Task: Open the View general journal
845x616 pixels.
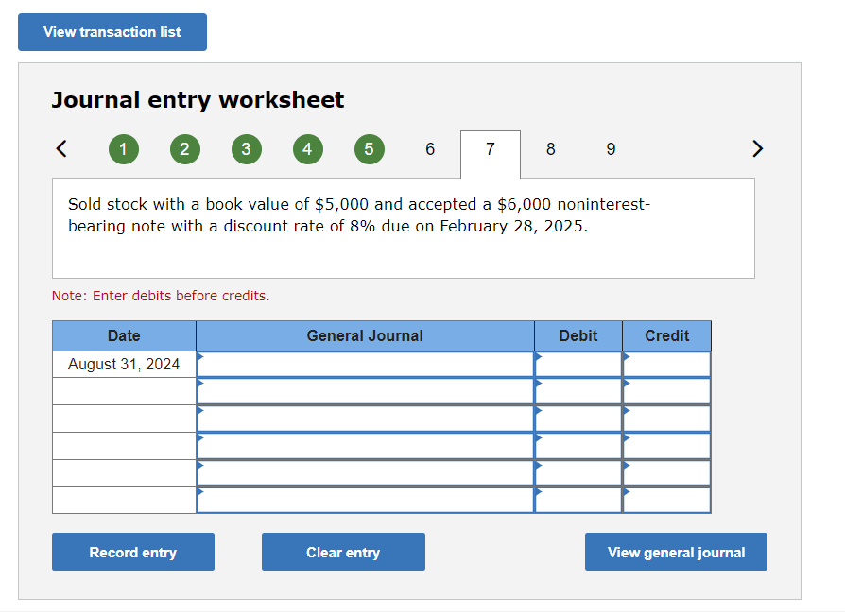Action: (676, 552)
